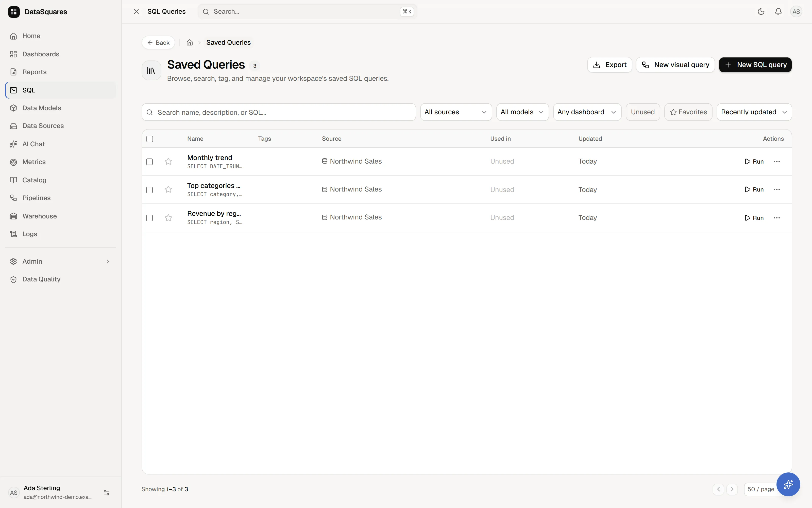Click the Export button
This screenshot has height=508, width=812.
click(609, 65)
